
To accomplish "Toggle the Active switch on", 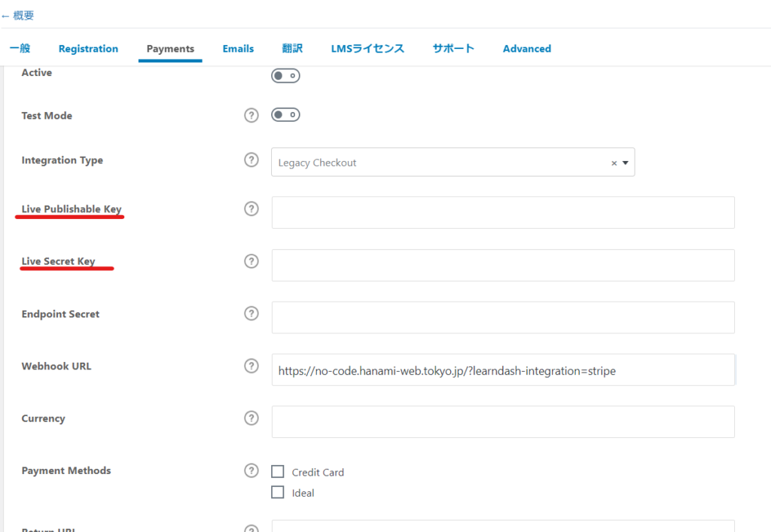I will point(285,75).
